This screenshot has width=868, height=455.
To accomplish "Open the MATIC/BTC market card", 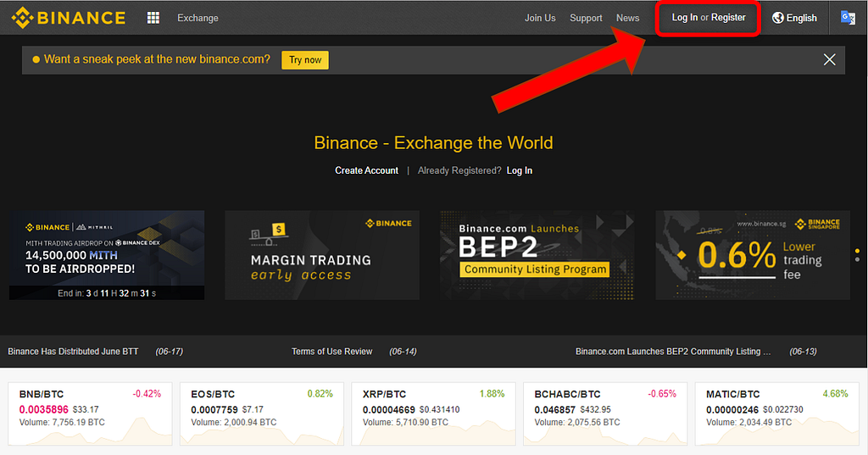I will (x=777, y=413).
